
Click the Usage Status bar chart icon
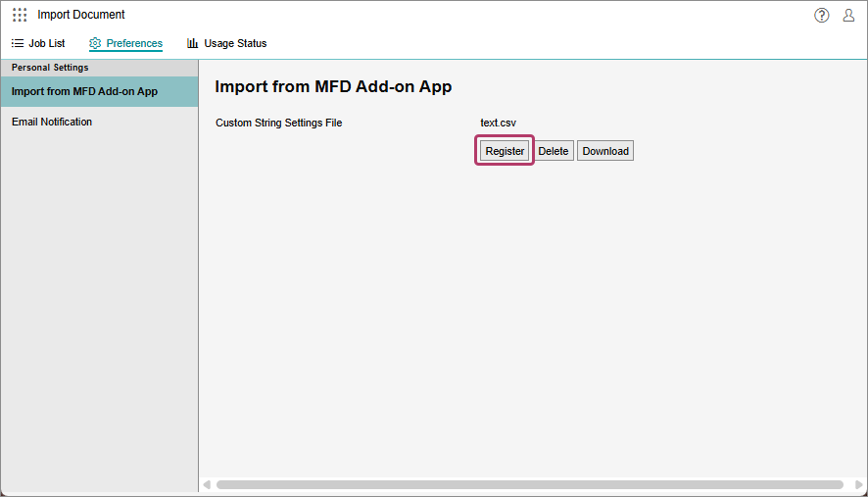193,43
